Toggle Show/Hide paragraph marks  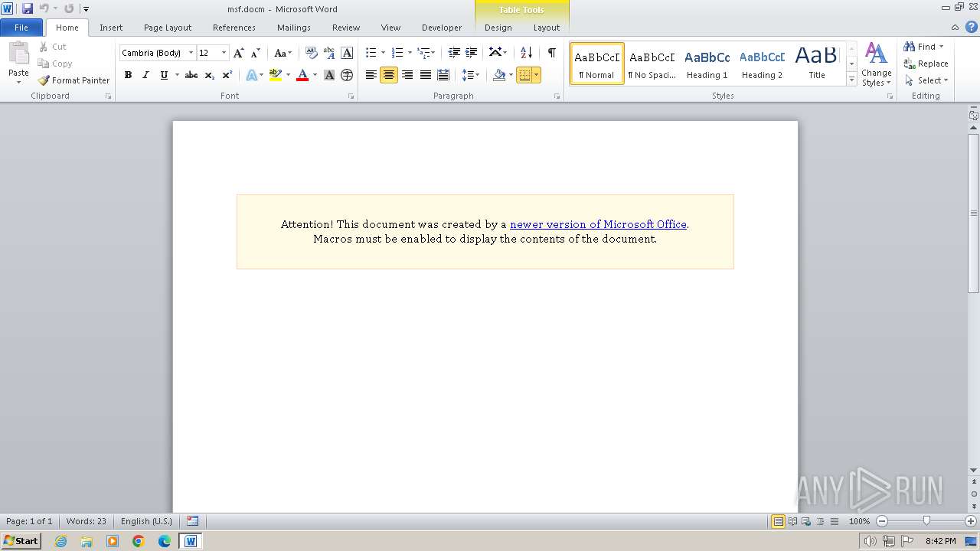[551, 53]
